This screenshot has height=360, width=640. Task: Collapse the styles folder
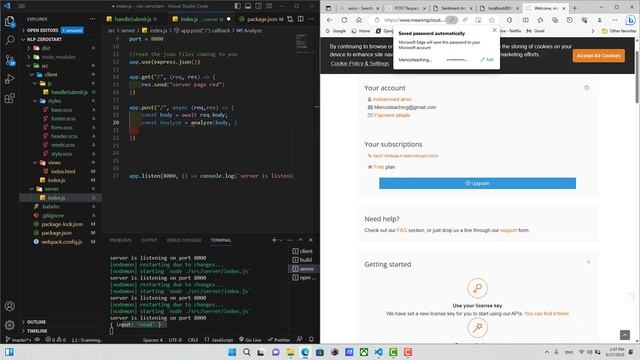tap(60, 101)
